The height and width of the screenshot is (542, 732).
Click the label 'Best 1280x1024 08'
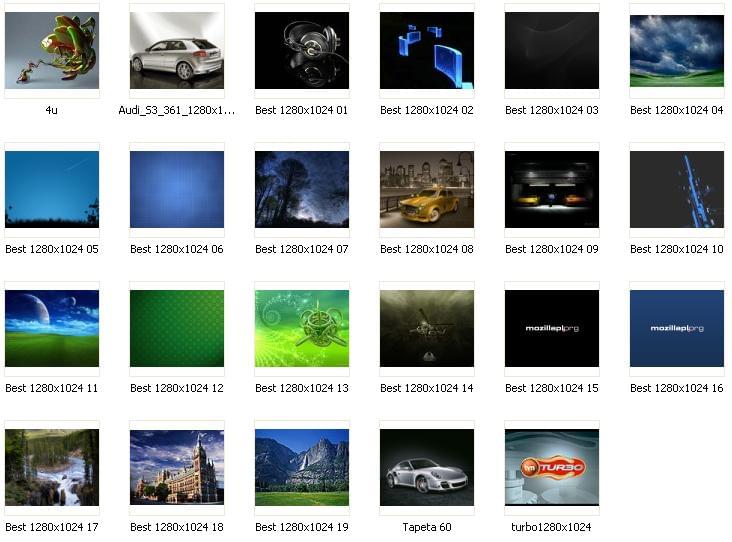coord(427,249)
